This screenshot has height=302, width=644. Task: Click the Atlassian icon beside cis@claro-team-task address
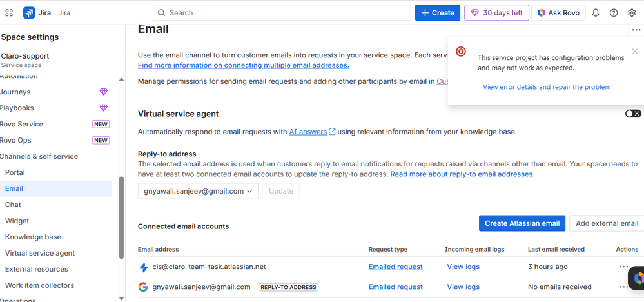(x=143, y=268)
